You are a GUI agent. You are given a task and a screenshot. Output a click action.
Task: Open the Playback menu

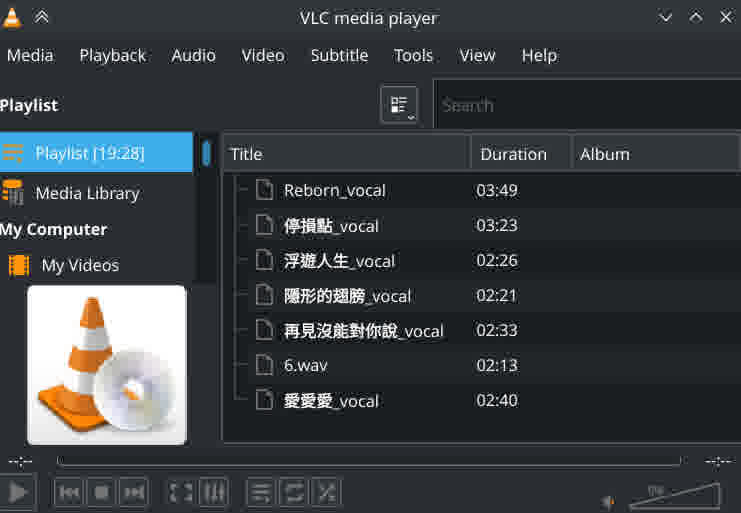tap(112, 56)
